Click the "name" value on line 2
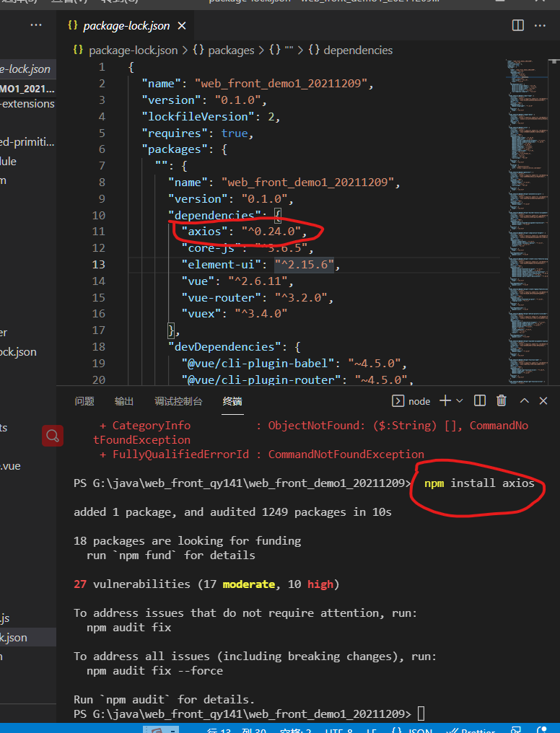Screen dimensions: 560x733 [281, 83]
